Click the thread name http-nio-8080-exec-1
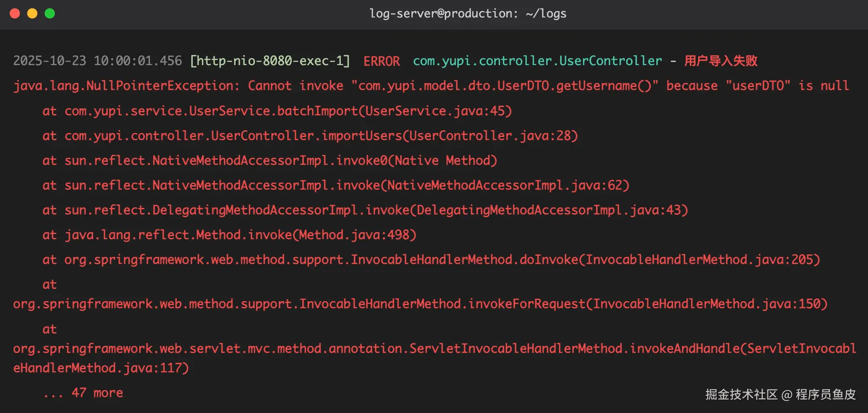The width and height of the screenshot is (868, 413). click(x=269, y=61)
